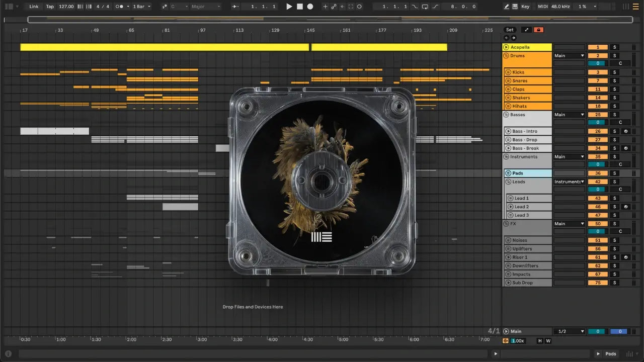
Task: Click the Set locator button
Action: 510,30
